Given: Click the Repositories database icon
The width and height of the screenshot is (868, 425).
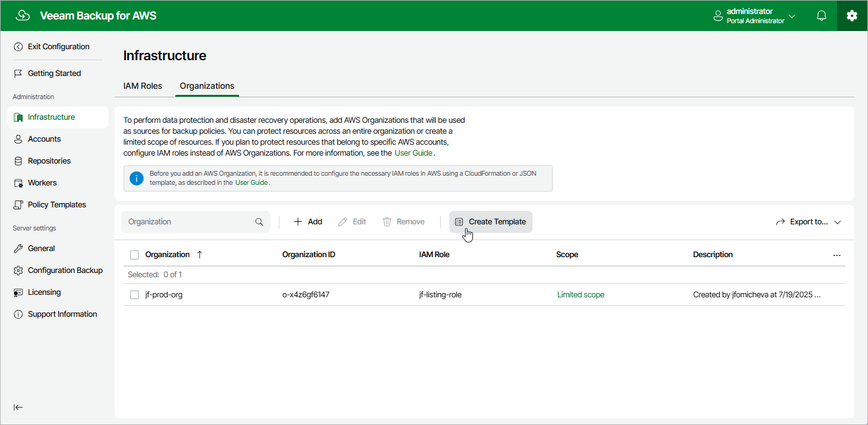Looking at the screenshot, I should point(18,161).
